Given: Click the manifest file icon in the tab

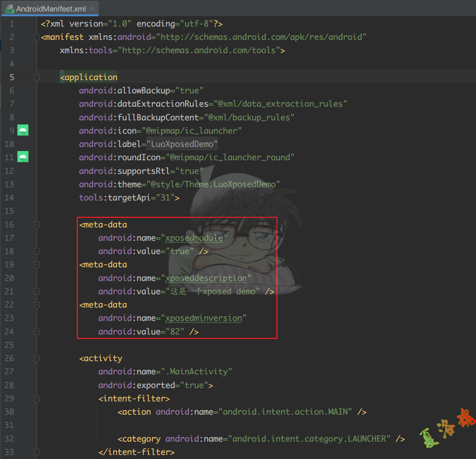Looking at the screenshot, I should coord(10,9).
